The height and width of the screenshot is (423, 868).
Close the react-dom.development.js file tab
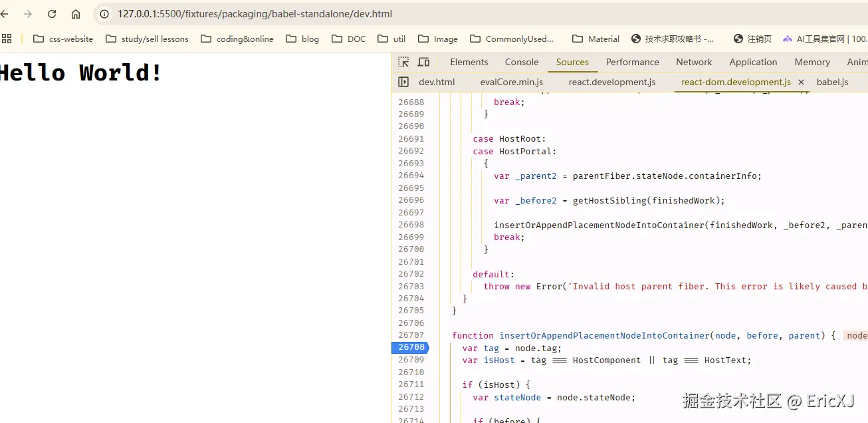tap(801, 82)
